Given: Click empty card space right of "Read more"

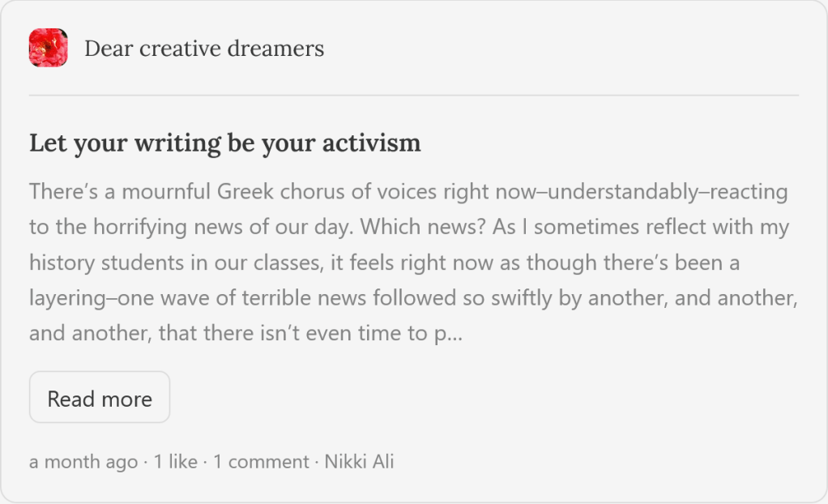Looking at the screenshot, I should (486, 397).
